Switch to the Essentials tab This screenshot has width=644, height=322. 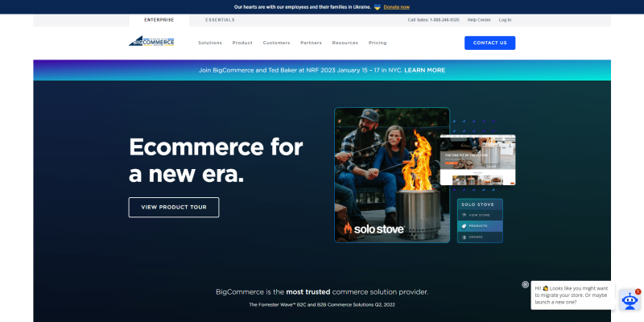pos(220,19)
